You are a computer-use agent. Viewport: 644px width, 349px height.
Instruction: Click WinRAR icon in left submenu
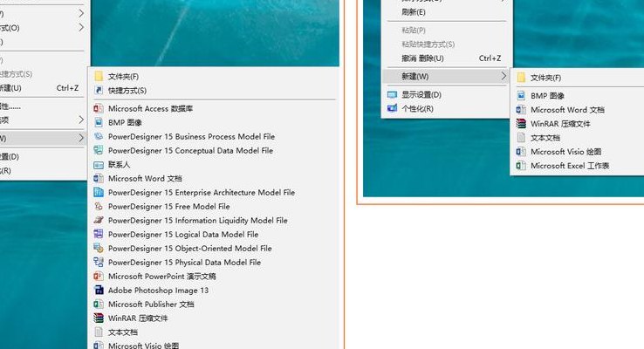click(x=99, y=318)
